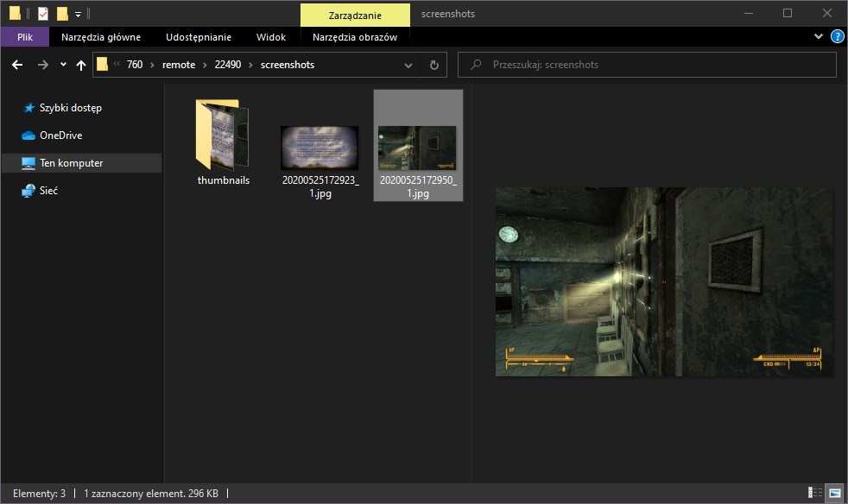Select the thumbnails folder icon
This screenshot has width=848, height=504.
[x=222, y=134]
